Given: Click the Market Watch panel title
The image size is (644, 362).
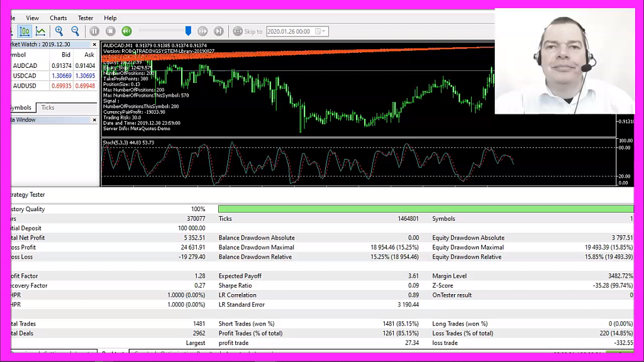Looking at the screenshot, I should 40,45.
